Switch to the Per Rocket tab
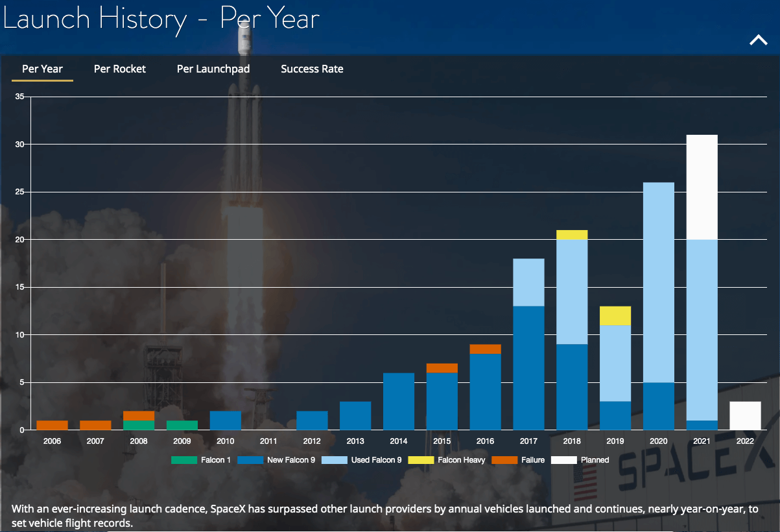This screenshot has width=780, height=532. coord(119,69)
